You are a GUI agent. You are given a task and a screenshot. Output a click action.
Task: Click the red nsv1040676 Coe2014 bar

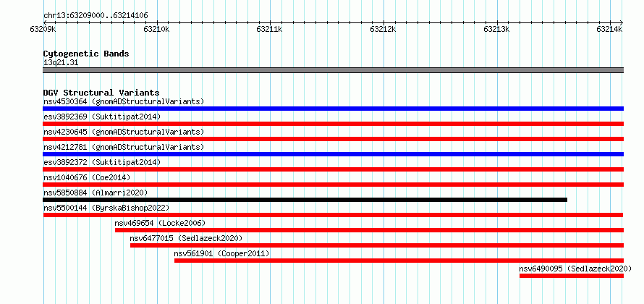[x=333, y=185]
